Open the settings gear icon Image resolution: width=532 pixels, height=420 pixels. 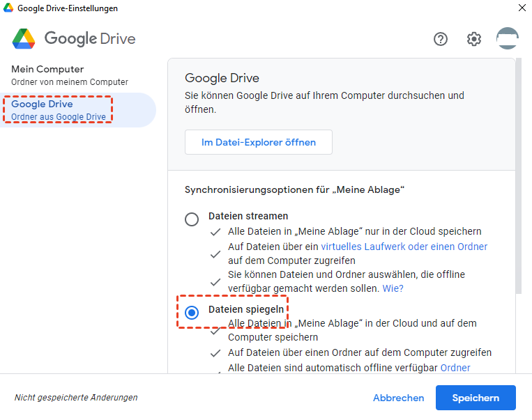(474, 39)
